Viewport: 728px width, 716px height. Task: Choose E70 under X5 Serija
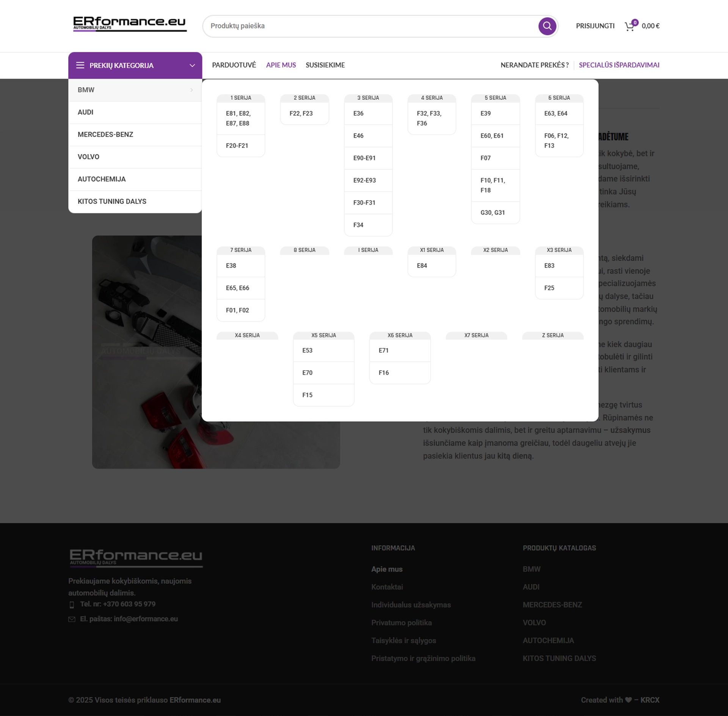324,373
